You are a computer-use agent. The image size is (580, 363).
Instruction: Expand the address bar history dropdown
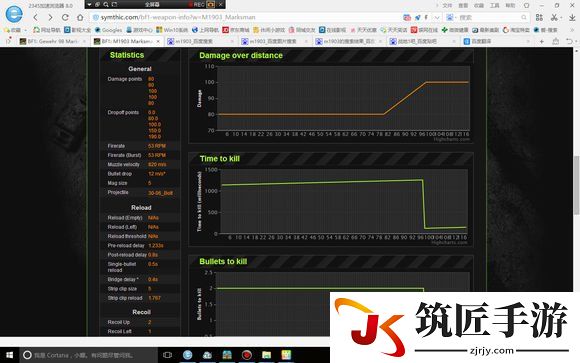437,17
